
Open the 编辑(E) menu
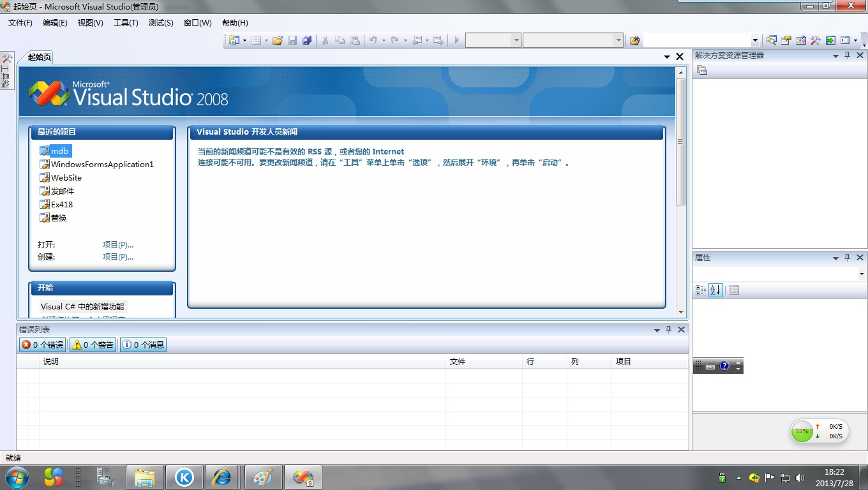pos(55,23)
